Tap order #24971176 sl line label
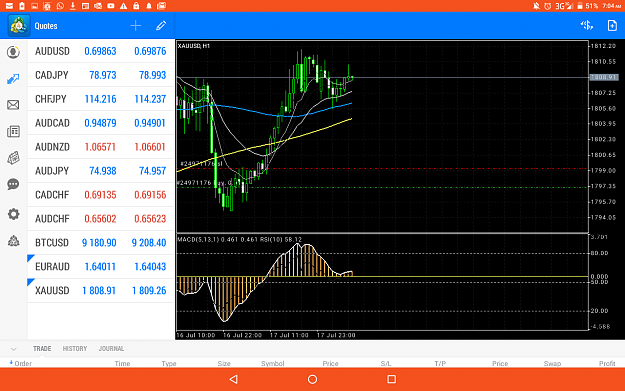This screenshot has width=625, height=391. 201,163
